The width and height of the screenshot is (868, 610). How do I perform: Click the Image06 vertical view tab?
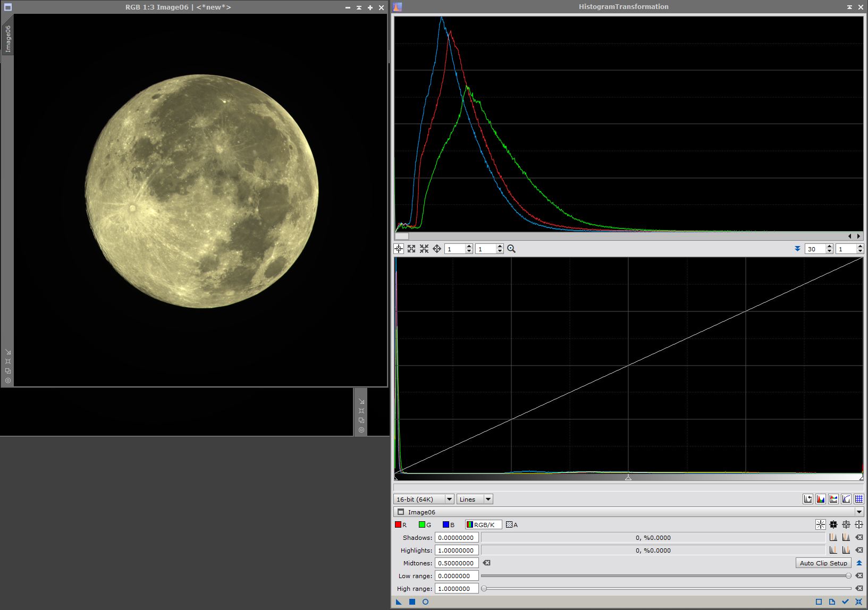pyautogui.click(x=7, y=39)
